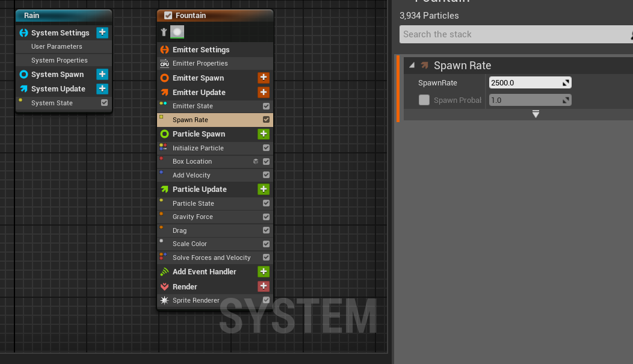Add a module to Particle Spawn
The height and width of the screenshot is (364, 633).
tap(263, 134)
